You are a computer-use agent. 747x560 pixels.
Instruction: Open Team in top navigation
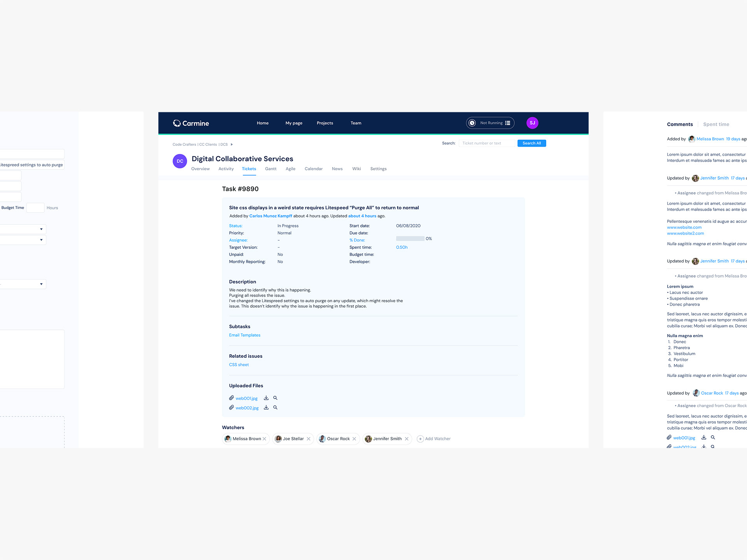click(356, 123)
